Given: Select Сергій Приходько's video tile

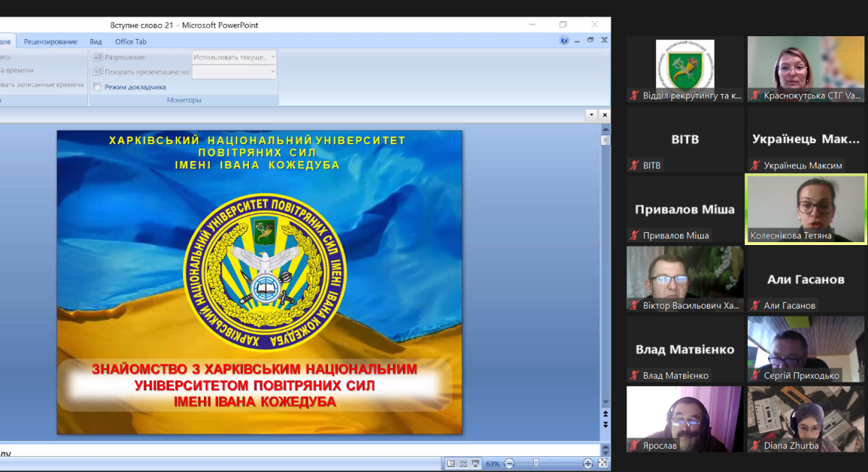Looking at the screenshot, I should pos(806,348).
